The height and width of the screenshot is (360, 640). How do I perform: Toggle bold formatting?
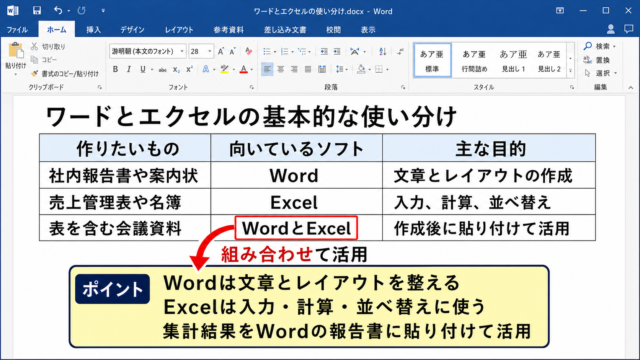115,69
